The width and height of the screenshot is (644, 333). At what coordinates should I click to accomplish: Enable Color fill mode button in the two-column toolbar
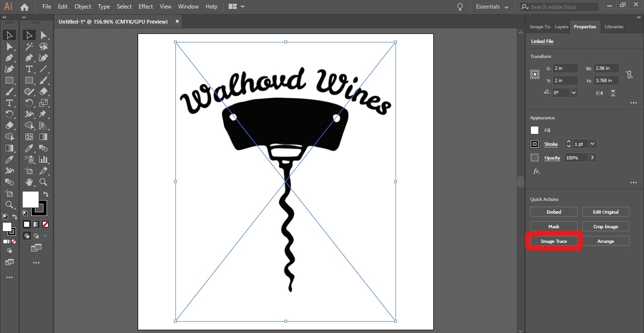click(x=27, y=225)
